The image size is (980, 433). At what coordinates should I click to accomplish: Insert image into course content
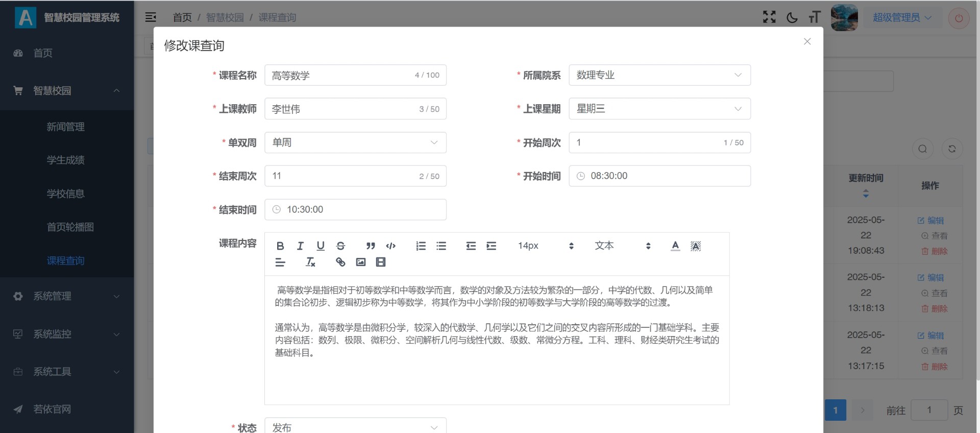(361, 262)
